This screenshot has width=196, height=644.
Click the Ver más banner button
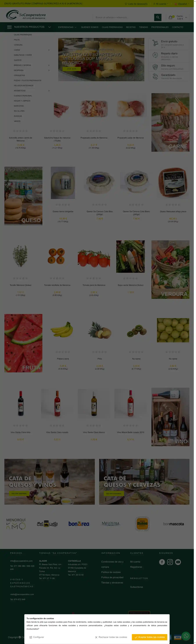[x=71, y=69]
